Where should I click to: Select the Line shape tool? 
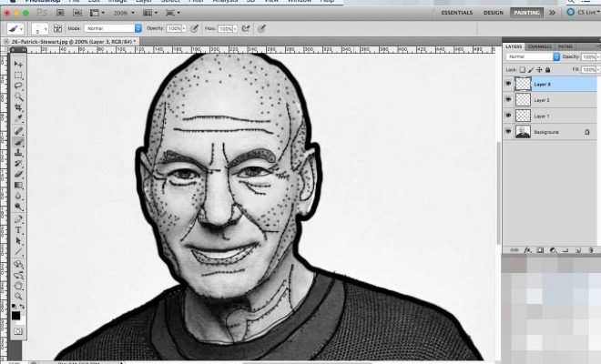coord(18,252)
